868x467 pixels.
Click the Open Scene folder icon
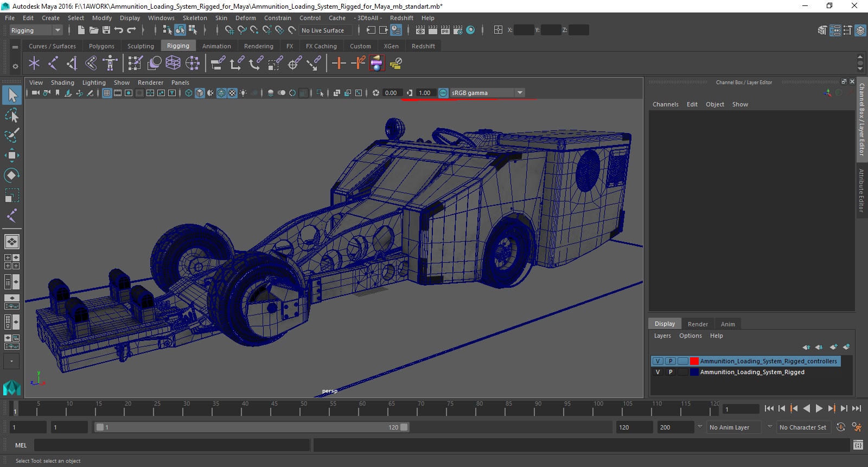tap(93, 30)
